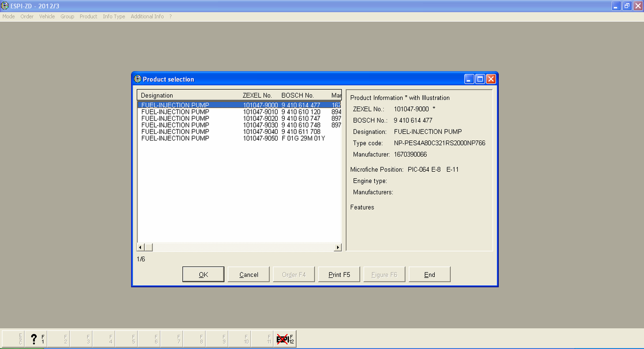This screenshot has height=349, width=644.
Task: Exit ESPI using the F12 crossed-out button
Action: point(285,338)
